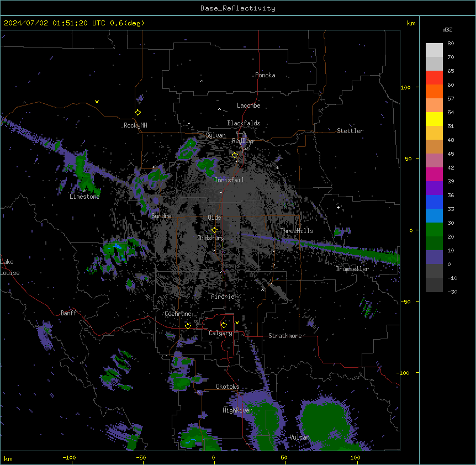Image resolution: width=476 pixels, height=465 pixels.
Task: Click the Olds town label
Action: pyautogui.click(x=214, y=218)
